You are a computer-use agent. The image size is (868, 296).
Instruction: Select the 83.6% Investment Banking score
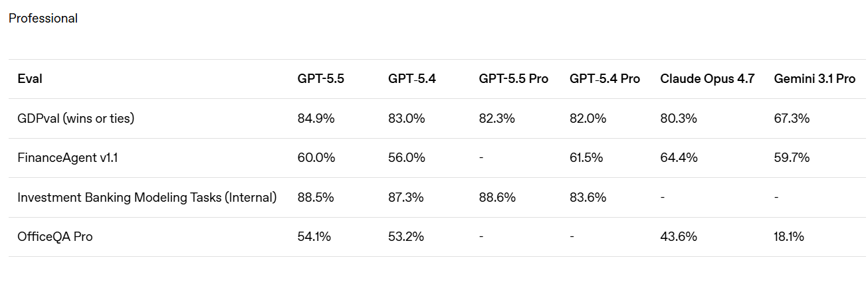point(588,197)
